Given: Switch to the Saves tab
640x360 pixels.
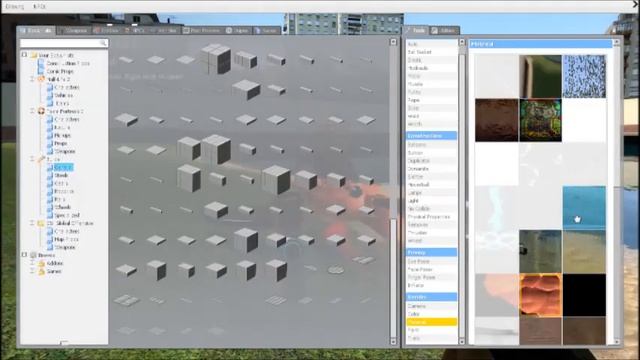Looking at the screenshot, I should click(266, 30).
